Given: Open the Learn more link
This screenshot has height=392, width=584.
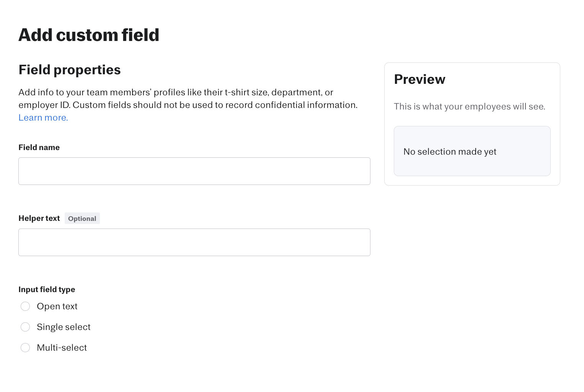Looking at the screenshot, I should tap(43, 118).
